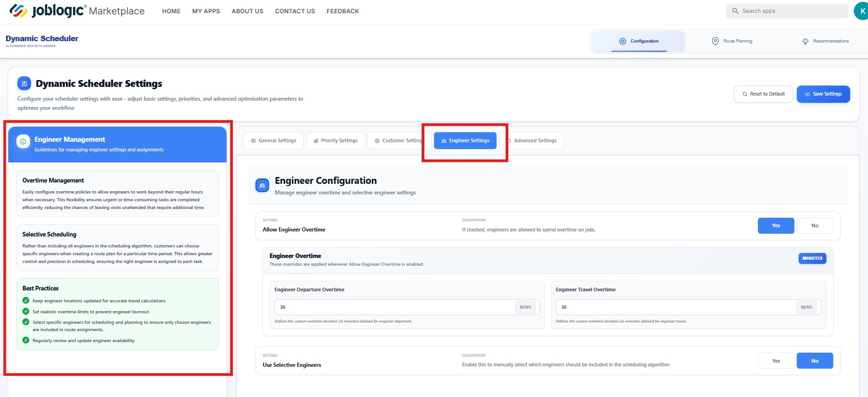Click the 'Selective Scheduling' heading
This screenshot has width=868, height=397.
coord(49,235)
